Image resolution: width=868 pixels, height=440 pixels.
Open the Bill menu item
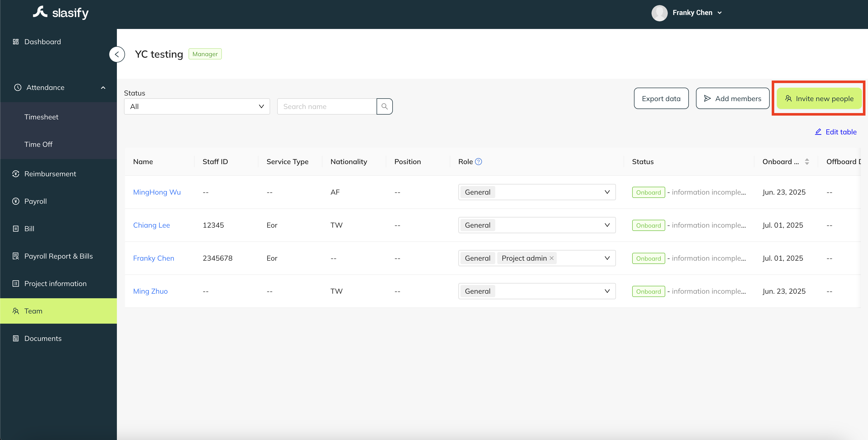(x=58, y=229)
